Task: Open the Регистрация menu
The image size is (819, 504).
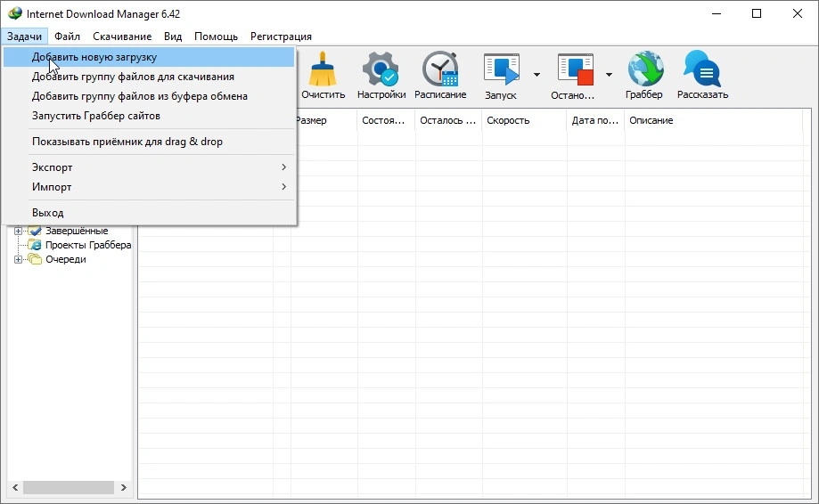Action: coord(281,36)
